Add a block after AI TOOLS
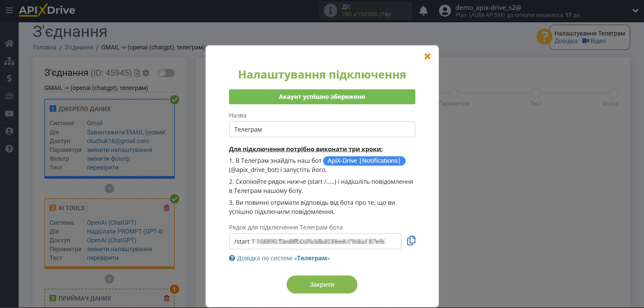The width and height of the screenshot is (644, 308). (109, 279)
